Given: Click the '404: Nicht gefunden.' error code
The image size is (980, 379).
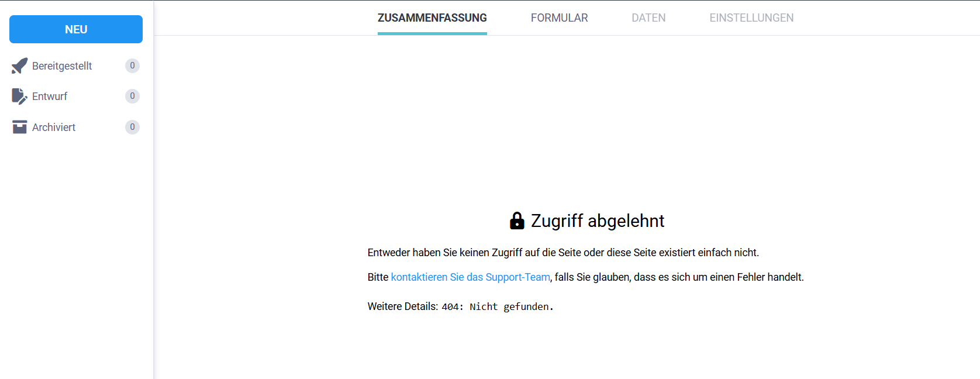Looking at the screenshot, I should coord(497,306).
